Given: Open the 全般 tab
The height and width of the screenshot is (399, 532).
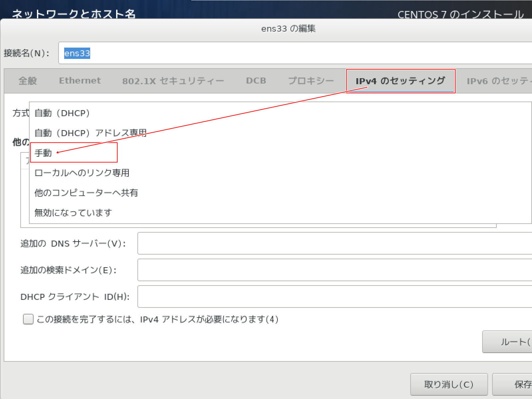Looking at the screenshot, I should click(x=28, y=81).
